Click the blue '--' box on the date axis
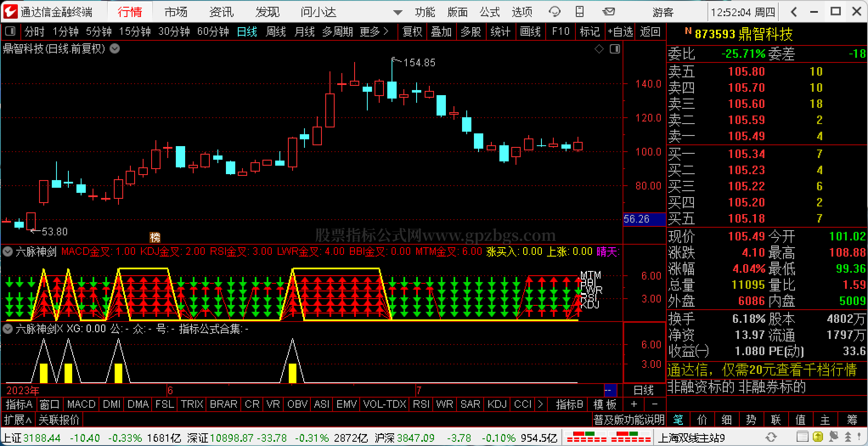The height and width of the screenshot is (446, 868). click(x=610, y=390)
